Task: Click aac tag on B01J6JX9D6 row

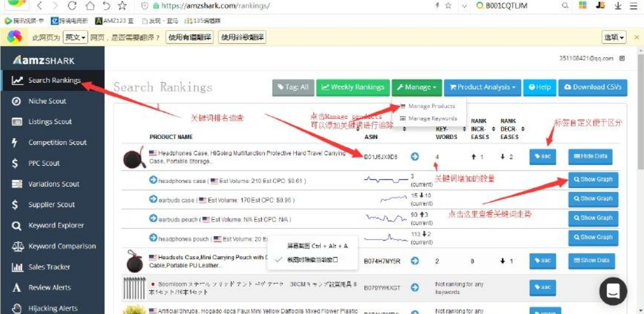Action: tap(543, 156)
